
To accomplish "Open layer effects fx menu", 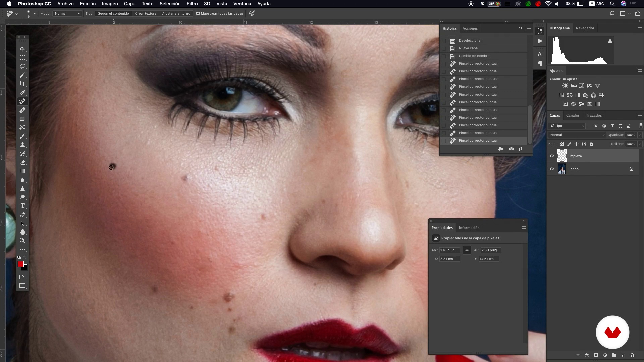I will tap(587, 355).
